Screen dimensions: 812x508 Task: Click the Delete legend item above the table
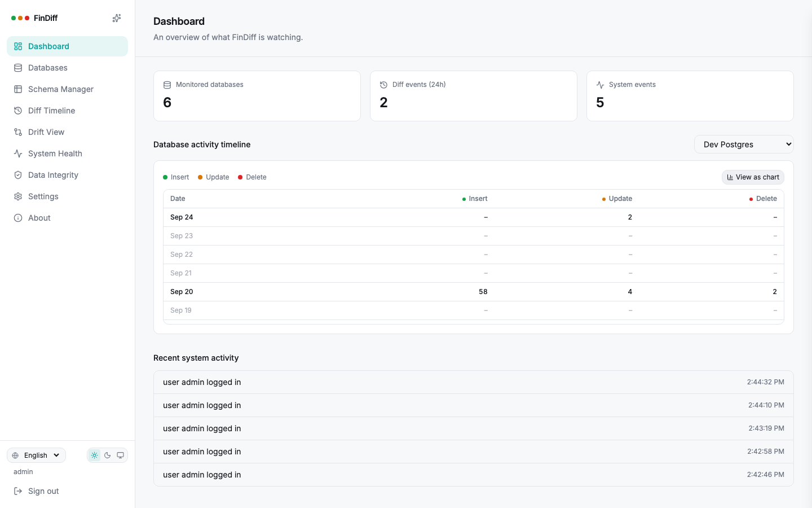[x=252, y=177]
